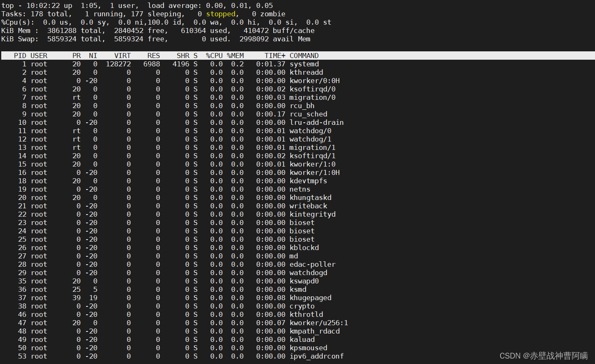Click the 410472 buff/cache value
The image size is (595, 364).
pos(256,30)
